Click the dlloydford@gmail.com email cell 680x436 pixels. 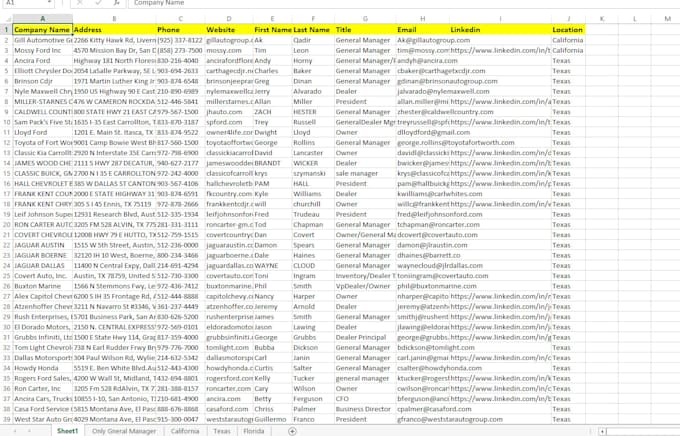point(423,132)
